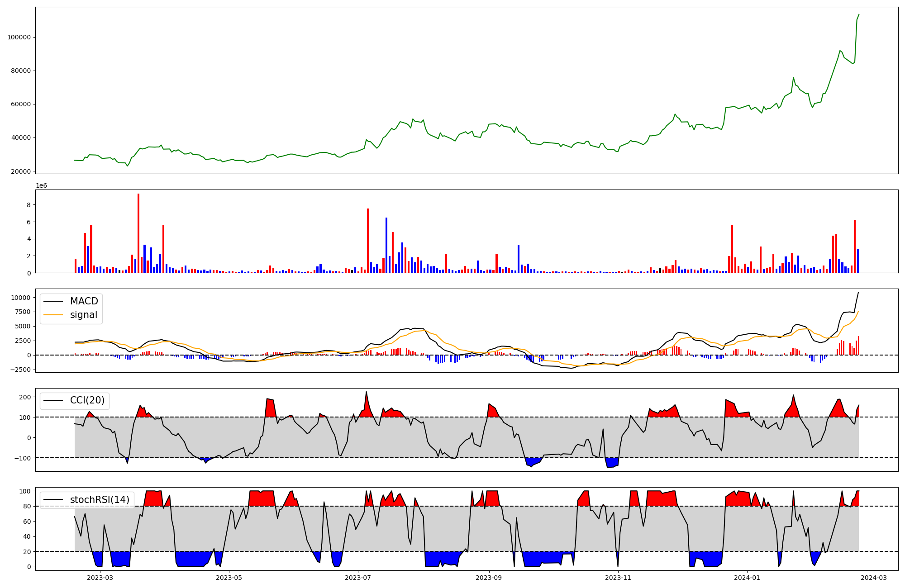Click the CCI(20) legend label
Viewport: 905px width, 588px height.
click(x=87, y=400)
